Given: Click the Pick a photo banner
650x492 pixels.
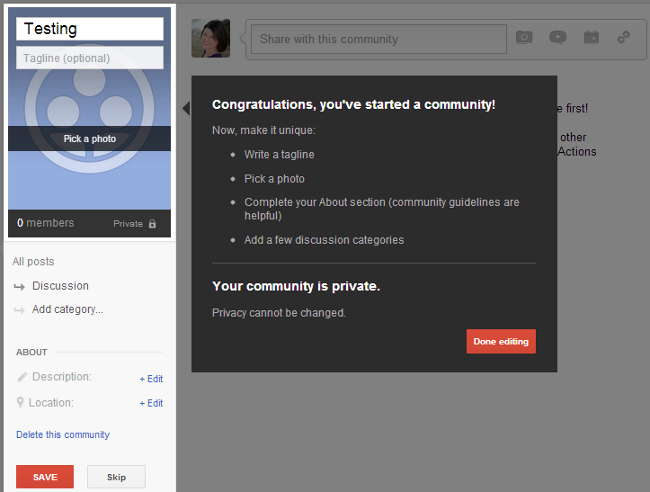Looking at the screenshot, I should (90, 138).
